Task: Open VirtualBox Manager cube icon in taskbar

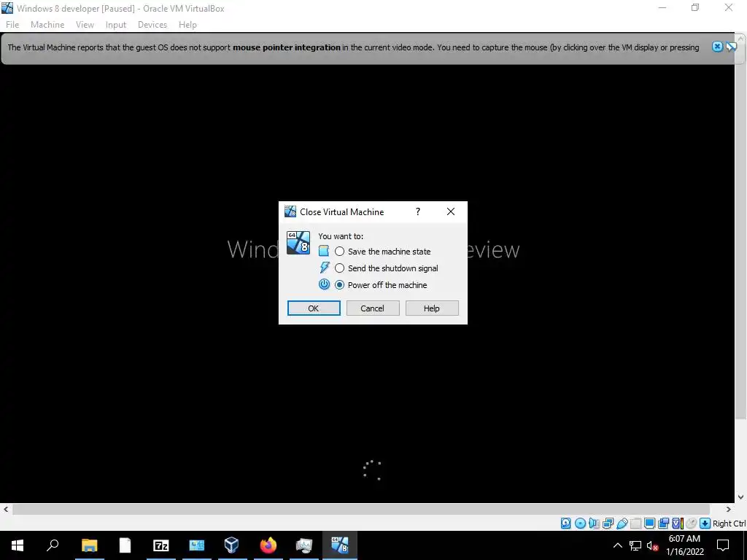Action: 232,545
